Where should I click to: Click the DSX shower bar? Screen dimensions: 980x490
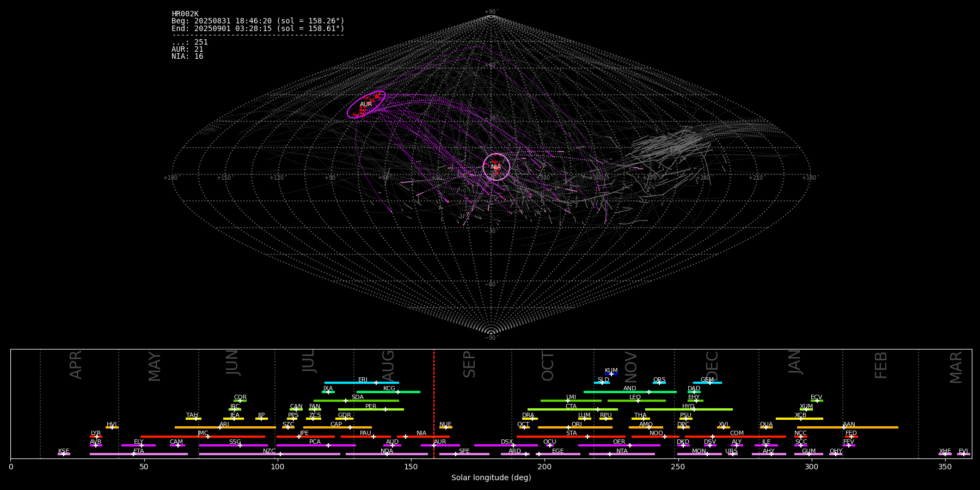506,445
